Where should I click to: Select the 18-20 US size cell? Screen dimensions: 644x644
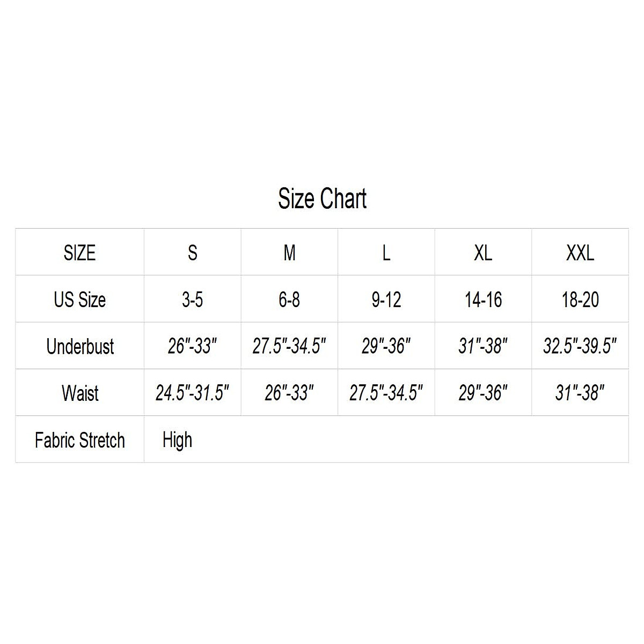(580, 299)
